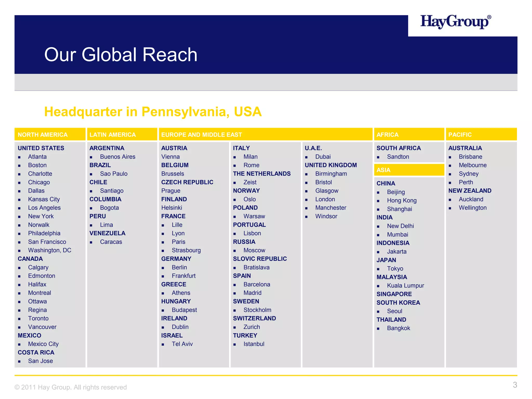Click Istanbul under TURKEY
This screenshot has height=399, width=532.
[254, 344]
